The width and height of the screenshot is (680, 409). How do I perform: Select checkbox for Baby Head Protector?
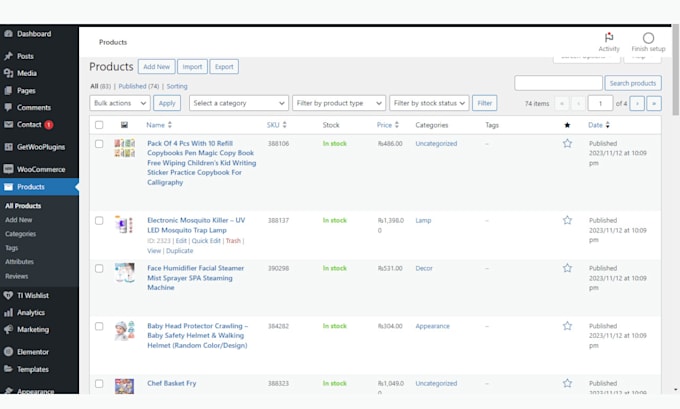(99, 326)
